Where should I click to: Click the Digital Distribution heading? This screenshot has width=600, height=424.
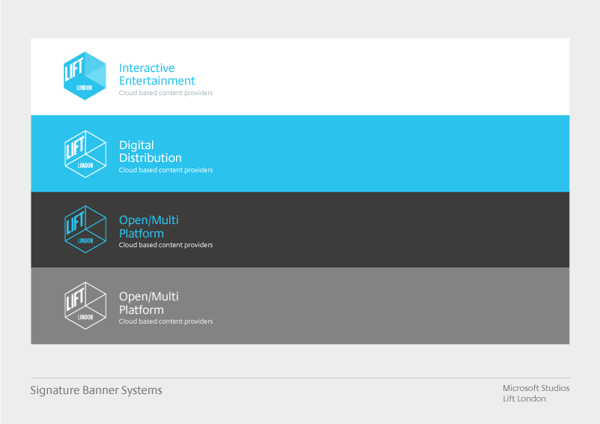tap(150, 151)
